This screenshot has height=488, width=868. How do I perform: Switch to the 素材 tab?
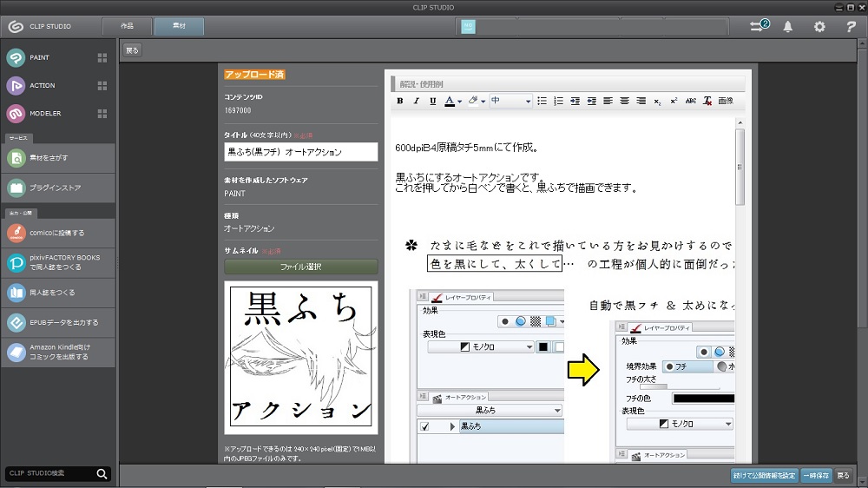(x=180, y=26)
